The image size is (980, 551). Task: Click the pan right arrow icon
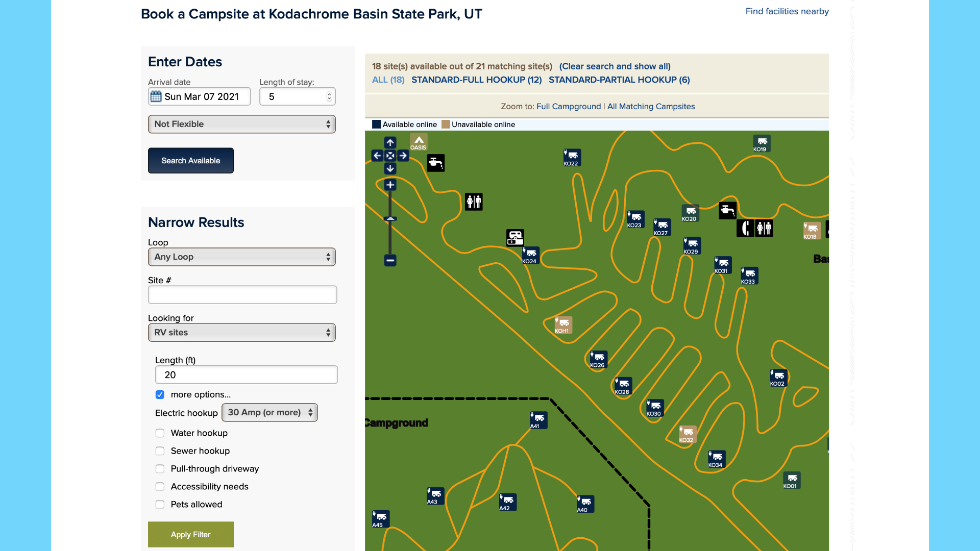pyautogui.click(x=402, y=156)
